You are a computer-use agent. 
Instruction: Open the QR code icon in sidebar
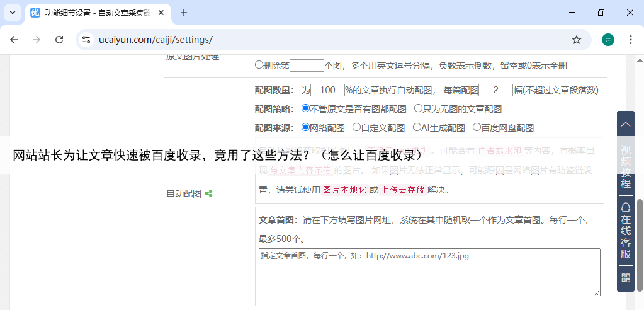coord(626,277)
